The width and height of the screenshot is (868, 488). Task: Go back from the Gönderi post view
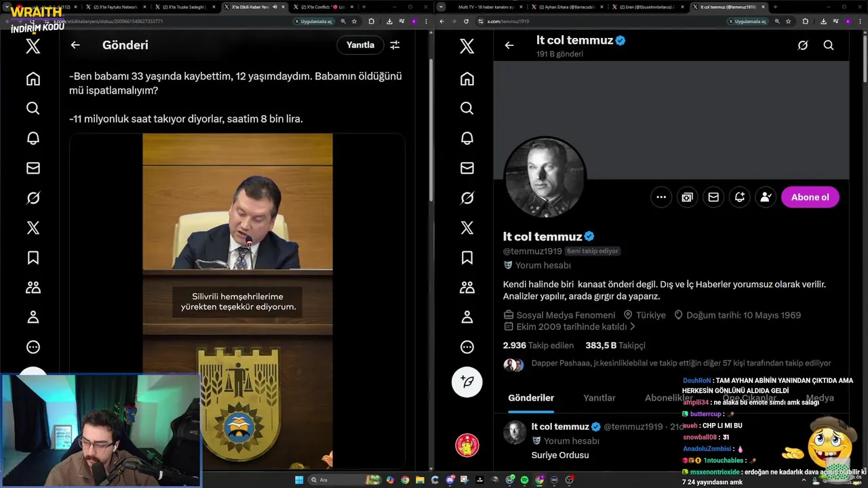coord(75,45)
